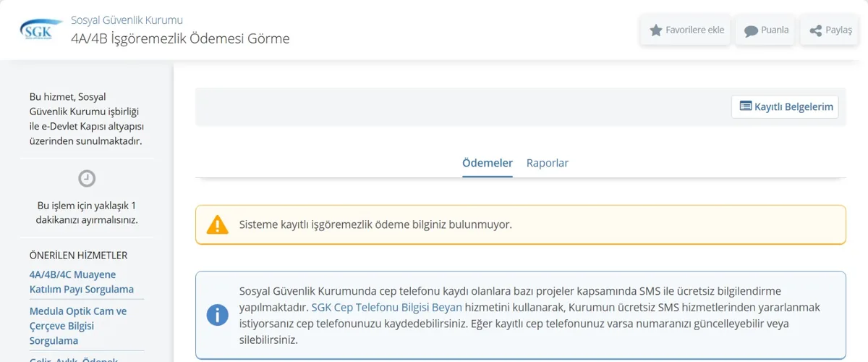The width and height of the screenshot is (868, 362).
Task: Click the blue info circle icon
Action: (217, 315)
